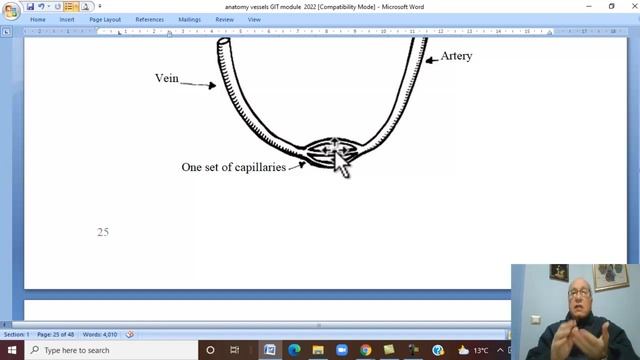Open Google Chrome from the taskbar

click(x=365, y=350)
